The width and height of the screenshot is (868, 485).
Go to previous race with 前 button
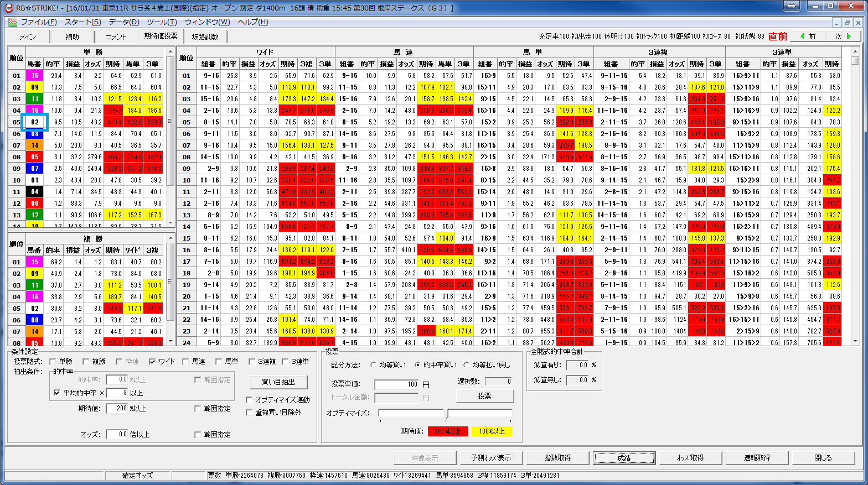pos(808,36)
